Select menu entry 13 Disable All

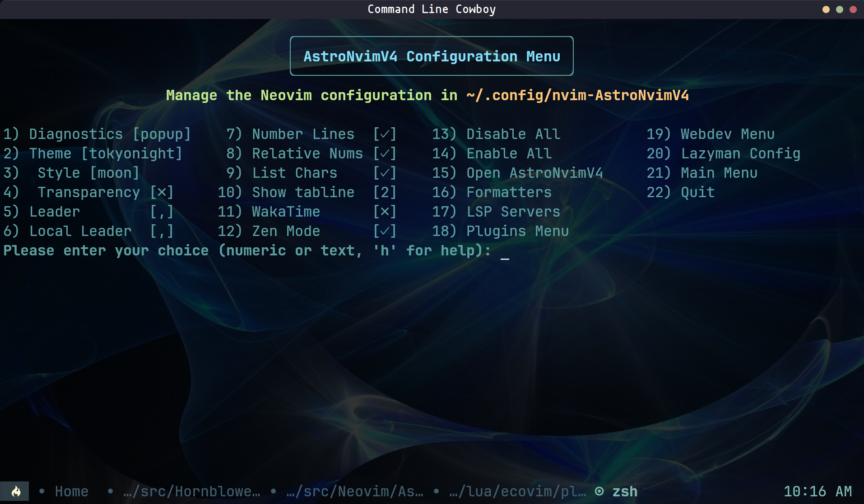pyautogui.click(x=496, y=134)
